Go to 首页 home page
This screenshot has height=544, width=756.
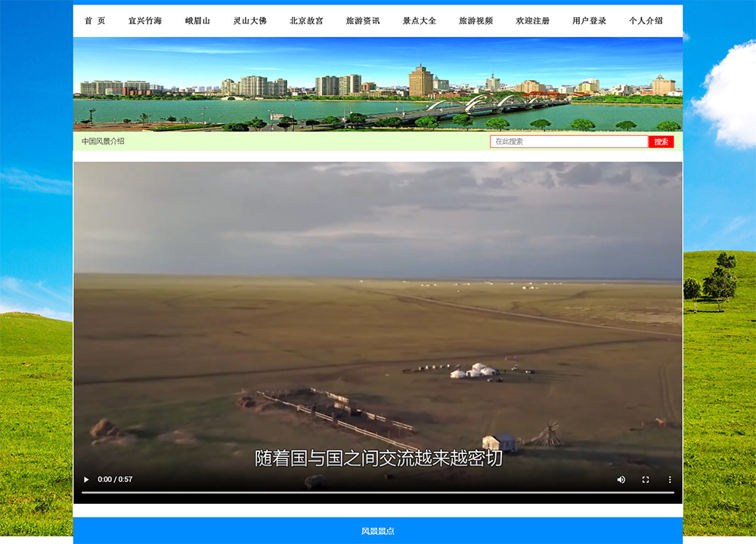click(95, 20)
